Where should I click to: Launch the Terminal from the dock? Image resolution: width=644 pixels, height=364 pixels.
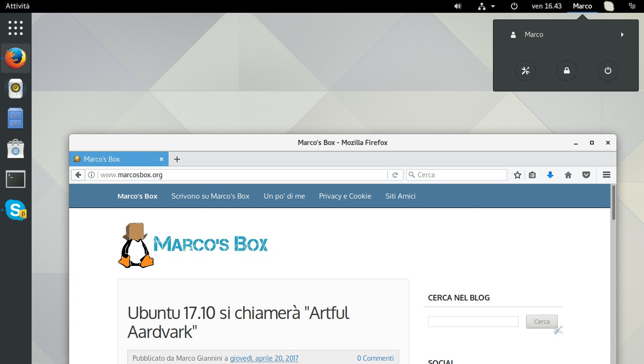16,179
